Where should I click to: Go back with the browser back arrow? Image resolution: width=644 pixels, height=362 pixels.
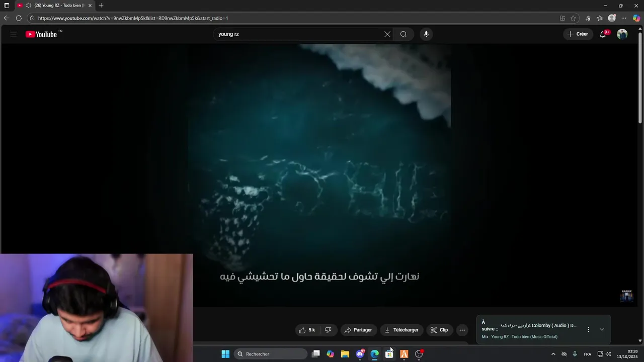coord(7,18)
